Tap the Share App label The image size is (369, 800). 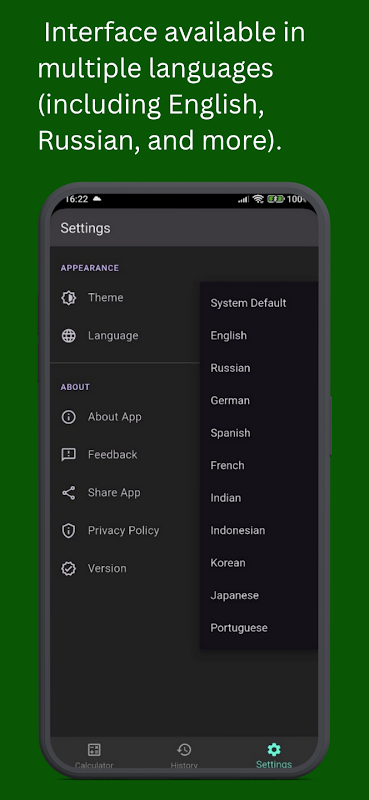114,493
